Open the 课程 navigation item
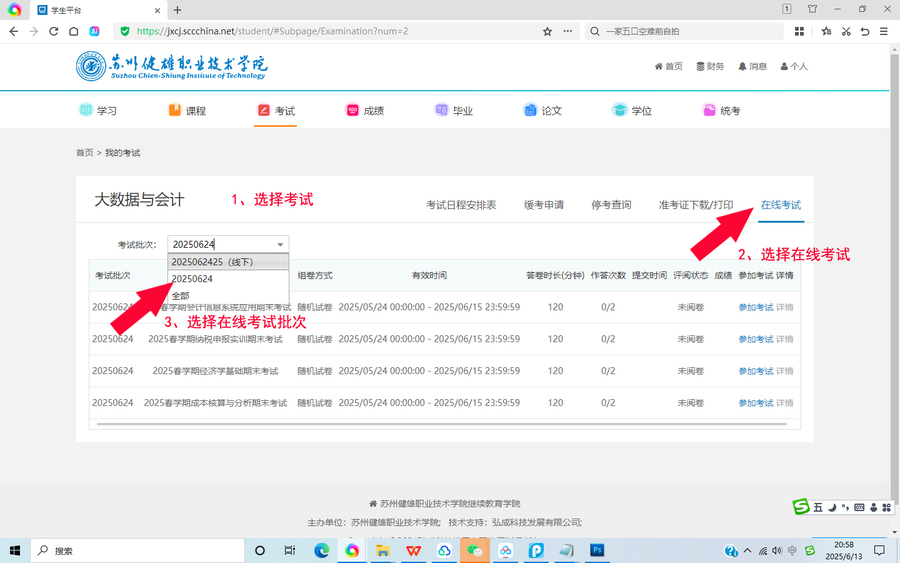Viewport: 900px width, 563px height. point(187,110)
